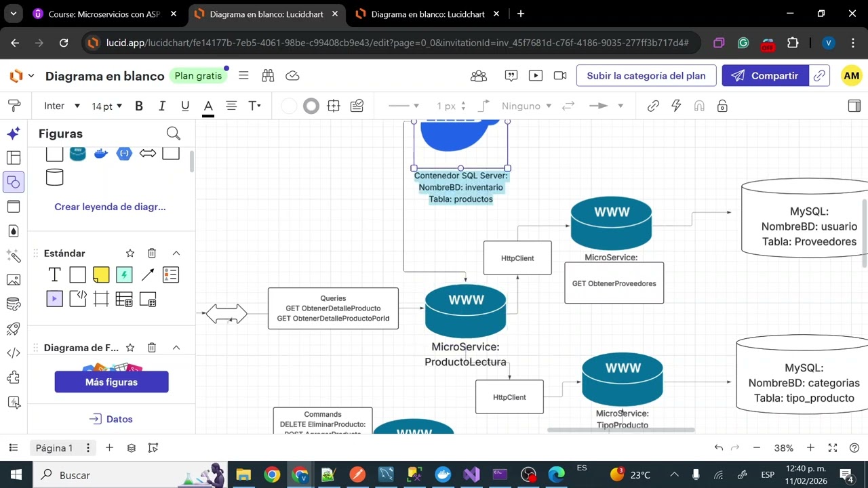868x488 pixels.
Task: Open the magic wand sidebar icon
Action: click(14, 256)
